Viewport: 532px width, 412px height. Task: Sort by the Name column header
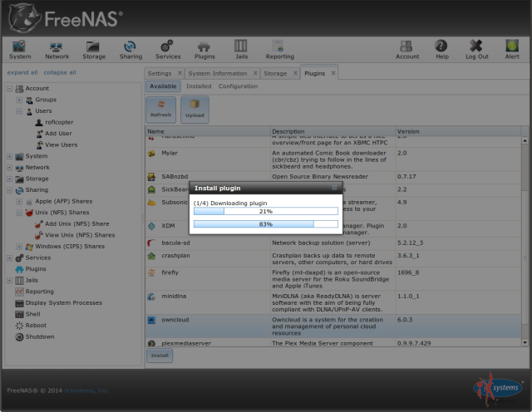[x=208, y=131]
